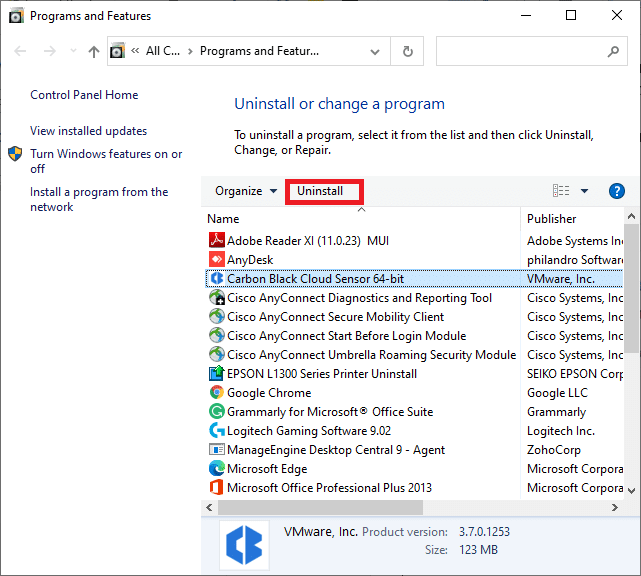Viewport: 641px width, 576px height.
Task: Open the Organize dropdown menu
Action: (246, 191)
